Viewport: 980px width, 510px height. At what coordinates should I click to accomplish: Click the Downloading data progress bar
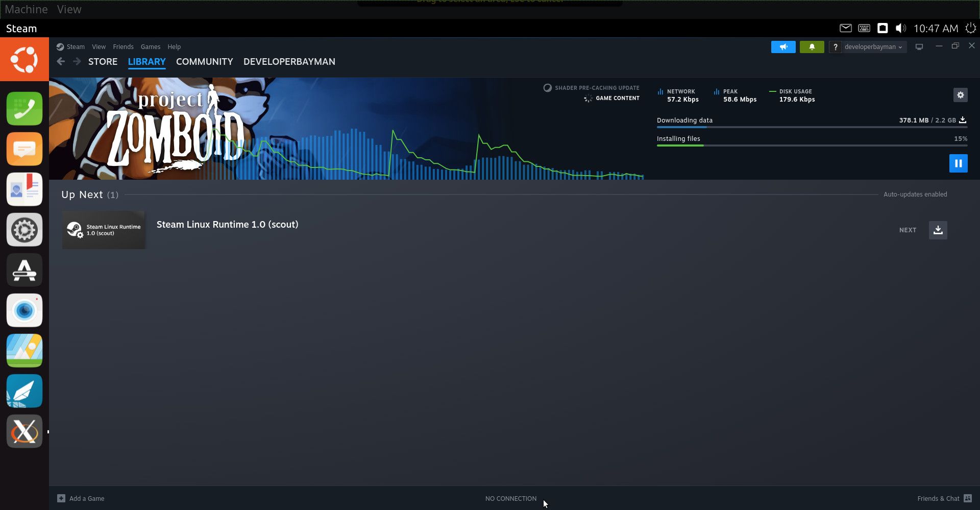(x=811, y=127)
